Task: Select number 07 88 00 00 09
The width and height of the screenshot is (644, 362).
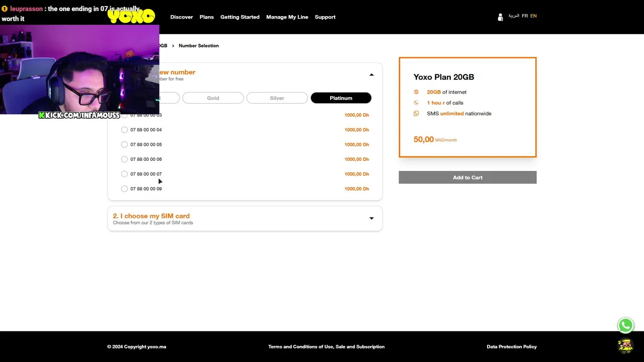Action: tap(124, 189)
